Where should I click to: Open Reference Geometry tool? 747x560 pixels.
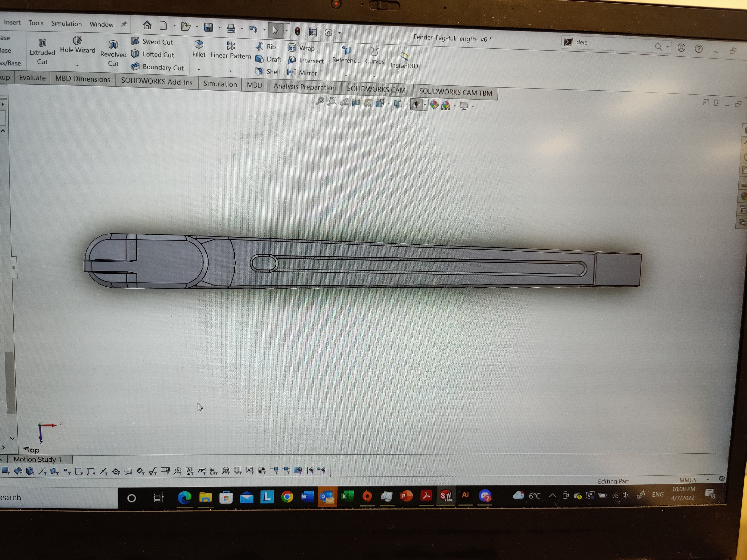(346, 55)
